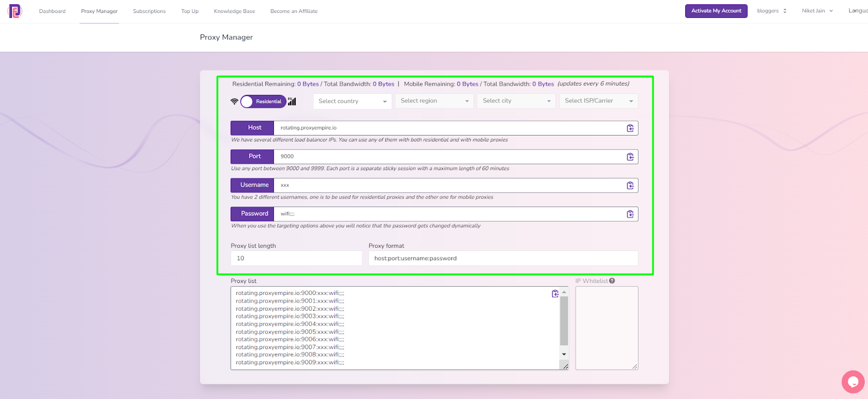Click the Proxy Manager page heading

pos(226,37)
